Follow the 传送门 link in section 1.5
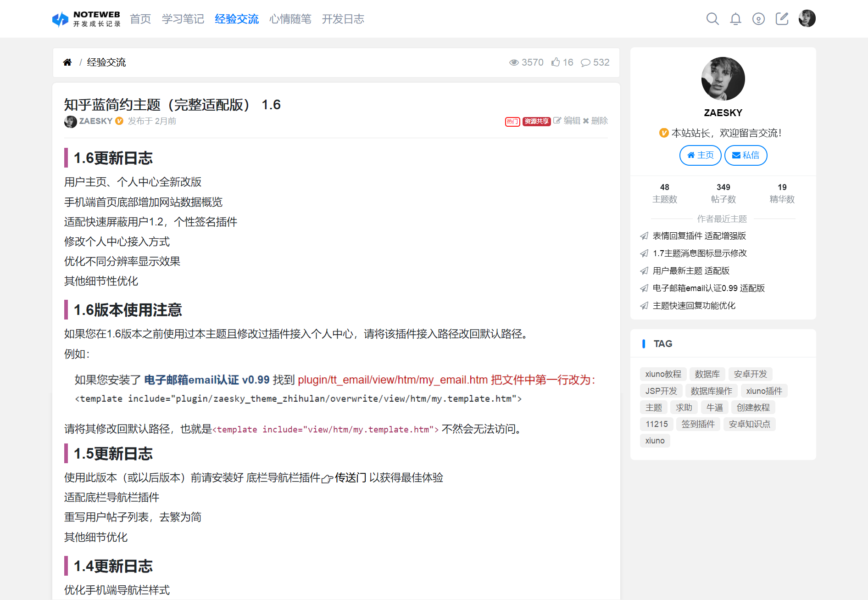Image resolution: width=868 pixels, height=600 pixels. (x=351, y=477)
